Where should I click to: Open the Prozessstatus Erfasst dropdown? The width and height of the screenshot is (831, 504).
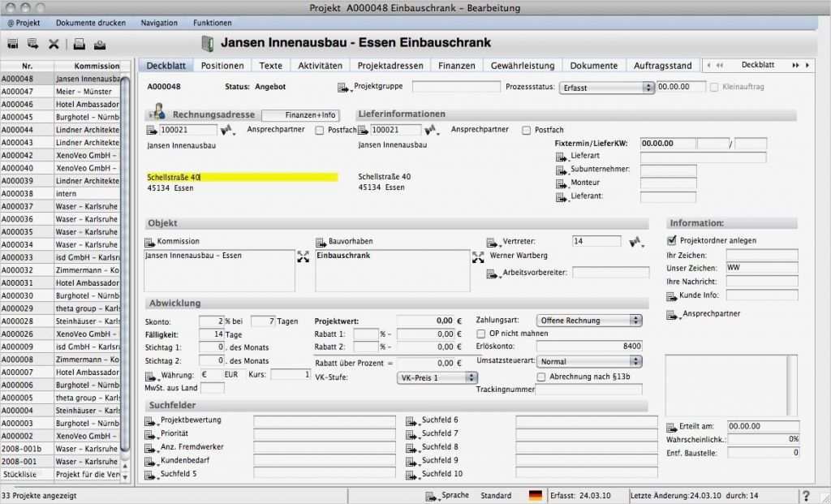pos(606,88)
